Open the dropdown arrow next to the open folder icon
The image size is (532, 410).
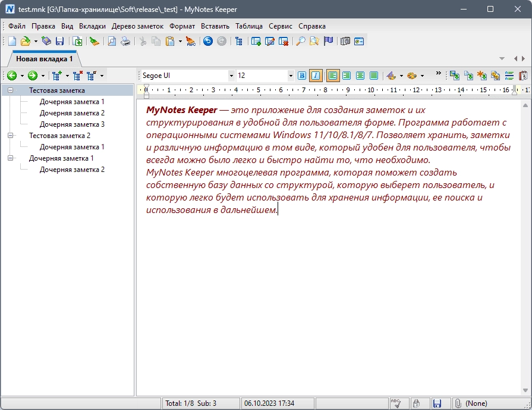[36, 42]
